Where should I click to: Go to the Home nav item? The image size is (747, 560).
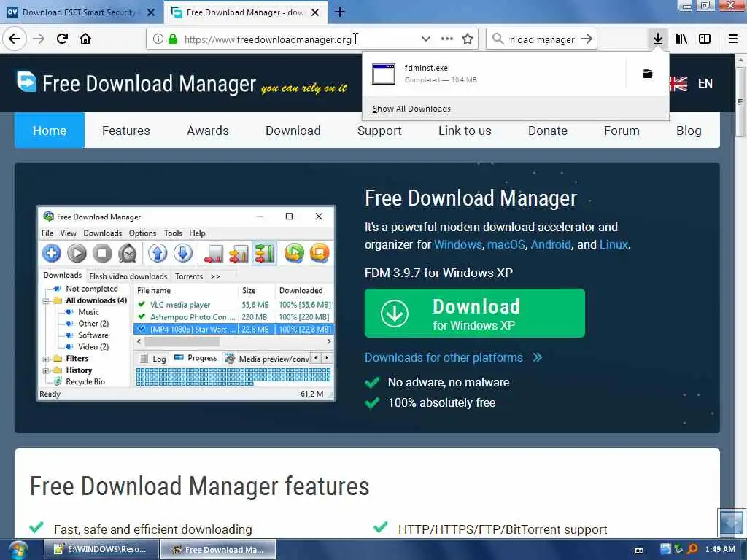tap(50, 131)
